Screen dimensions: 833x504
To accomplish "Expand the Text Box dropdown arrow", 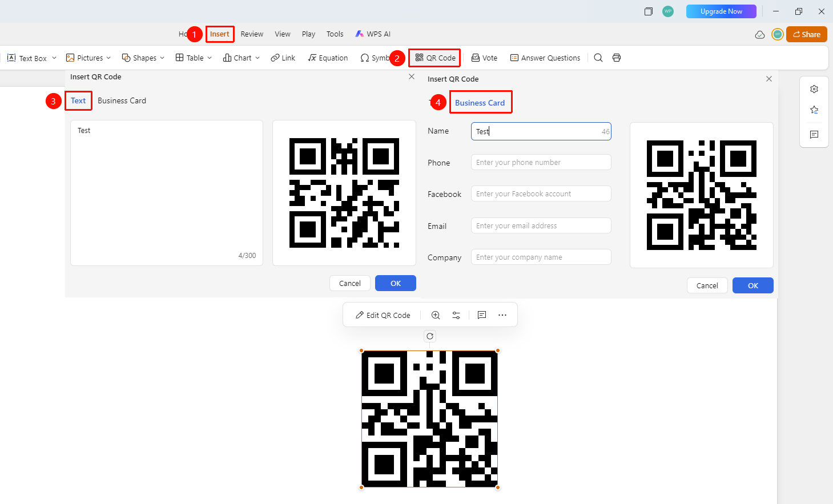I will [54, 58].
